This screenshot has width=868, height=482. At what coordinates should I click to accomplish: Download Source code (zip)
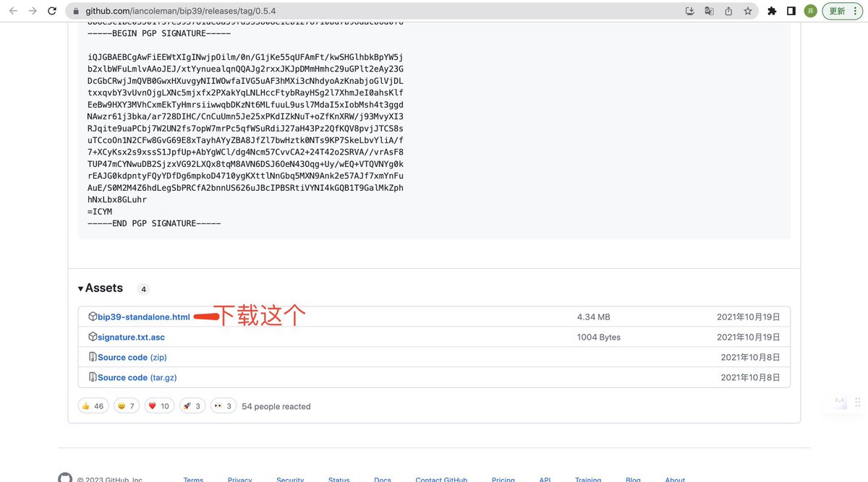tap(132, 357)
